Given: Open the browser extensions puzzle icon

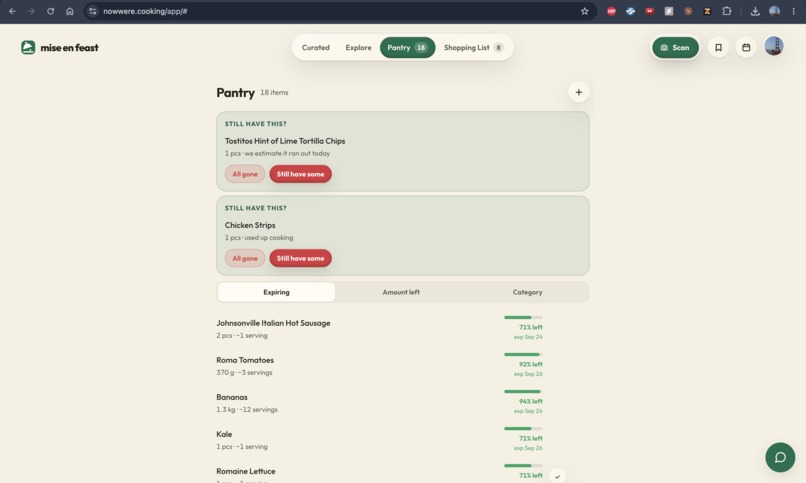Looking at the screenshot, I should coord(726,11).
